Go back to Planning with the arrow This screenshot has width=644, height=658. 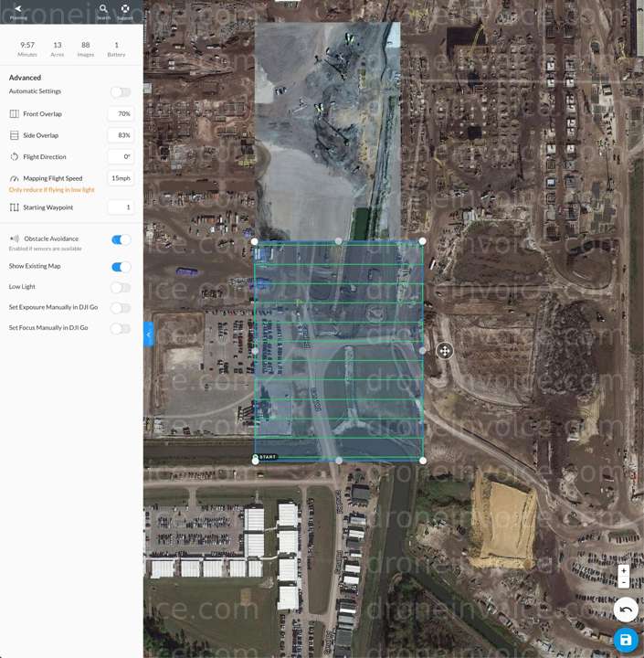point(18,10)
